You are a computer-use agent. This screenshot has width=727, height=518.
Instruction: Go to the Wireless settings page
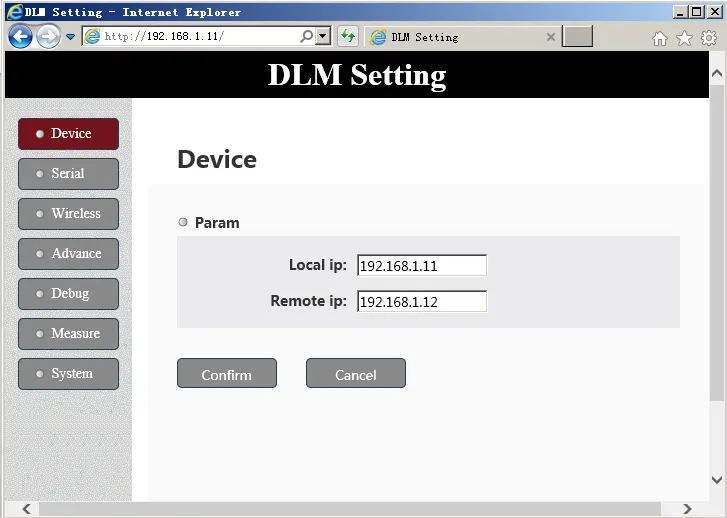click(68, 214)
